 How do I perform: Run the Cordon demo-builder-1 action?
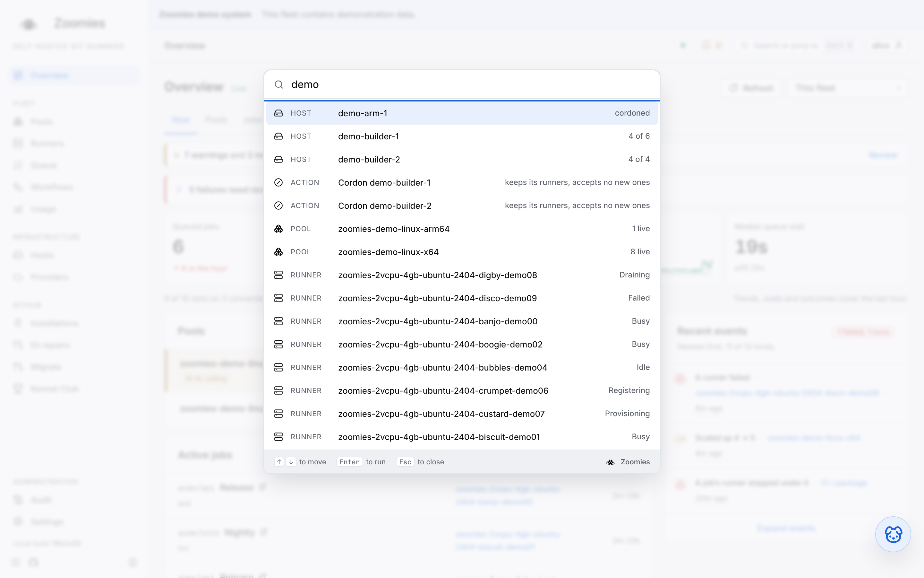pyautogui.click(x=462, y=182)
